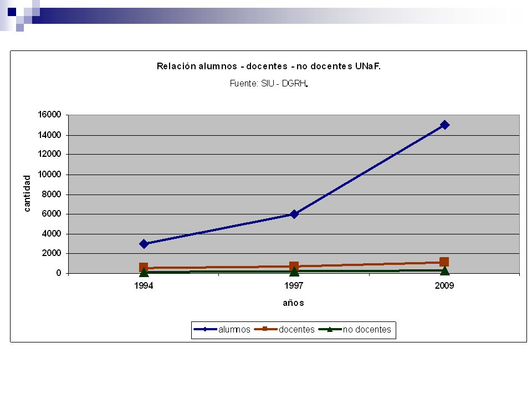
Task: Click the docentes orange square marker for 1997
Action: (x=294, y=265)
